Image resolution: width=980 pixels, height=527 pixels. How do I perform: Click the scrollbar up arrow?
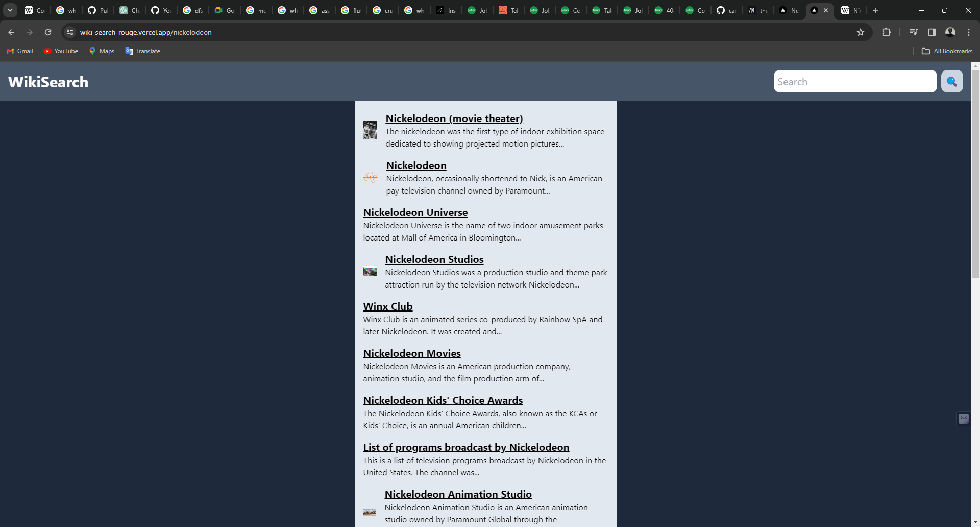click(975, 66)
